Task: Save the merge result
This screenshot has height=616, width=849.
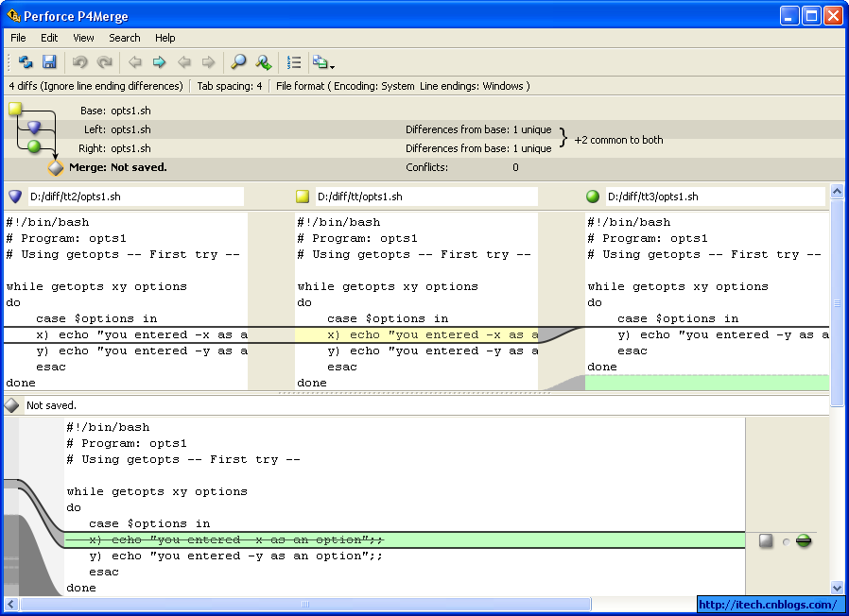Action: (48, 62)
